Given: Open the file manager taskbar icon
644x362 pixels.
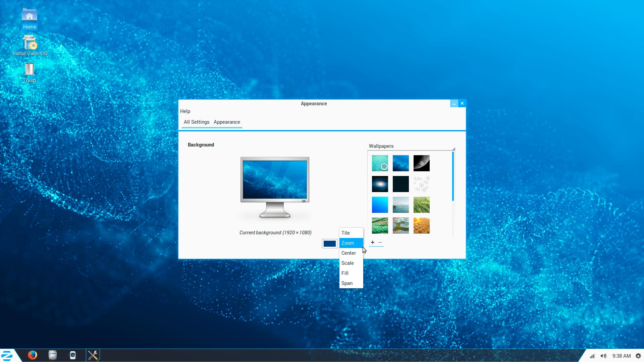Looking at the screenshot, I should 53,355.
